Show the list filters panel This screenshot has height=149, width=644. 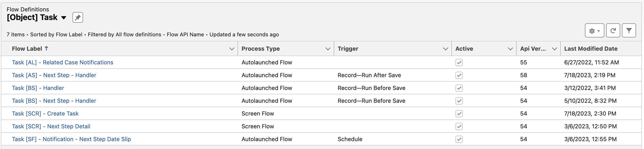coord(629,31)
